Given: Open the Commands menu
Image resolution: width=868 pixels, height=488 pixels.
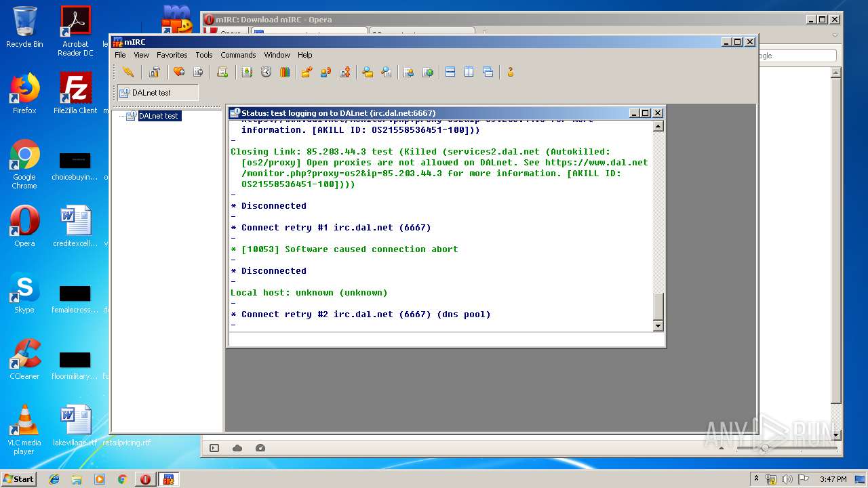Looking at the screenshot, I should pyautogui.click(x=238, y=55).
